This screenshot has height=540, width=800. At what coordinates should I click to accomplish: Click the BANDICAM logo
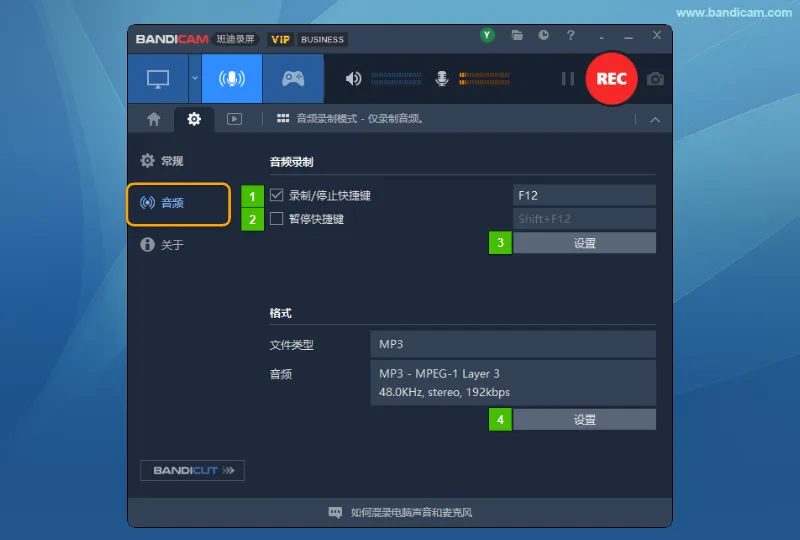click(172, 39)
